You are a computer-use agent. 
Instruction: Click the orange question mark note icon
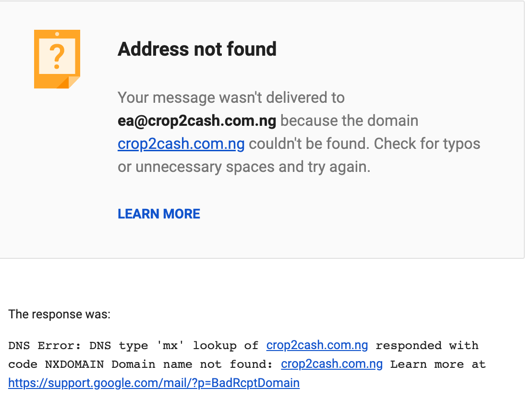coord(57,59)
